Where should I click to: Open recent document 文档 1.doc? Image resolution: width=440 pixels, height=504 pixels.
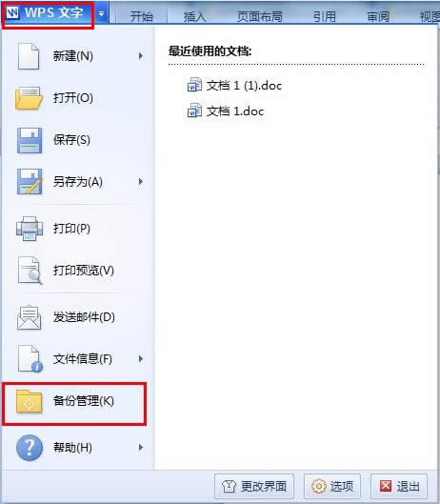coord(226,111)
